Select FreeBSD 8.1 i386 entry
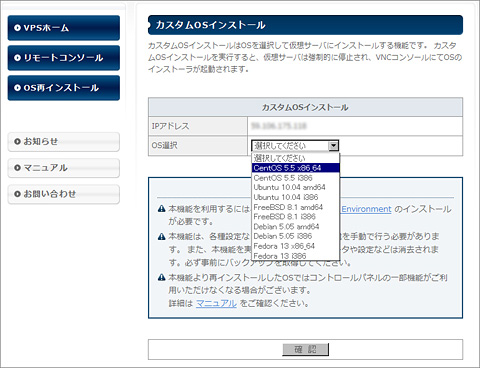 click(296, 217)
